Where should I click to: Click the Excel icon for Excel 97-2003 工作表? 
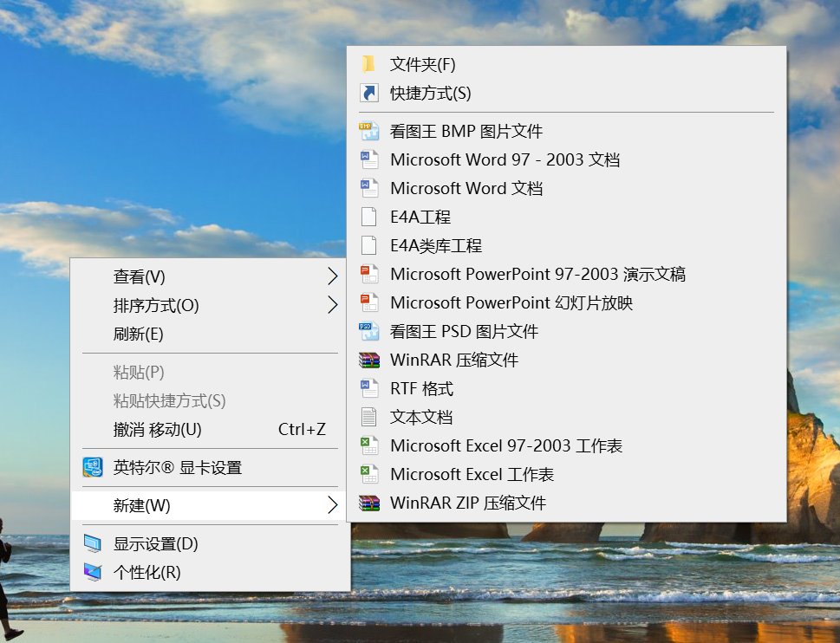pos(369,445)
